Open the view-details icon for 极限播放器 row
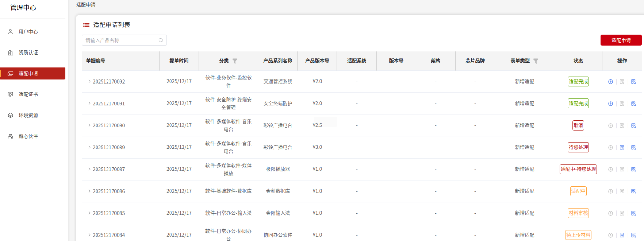Screen dimensions: 644x241 633,169
